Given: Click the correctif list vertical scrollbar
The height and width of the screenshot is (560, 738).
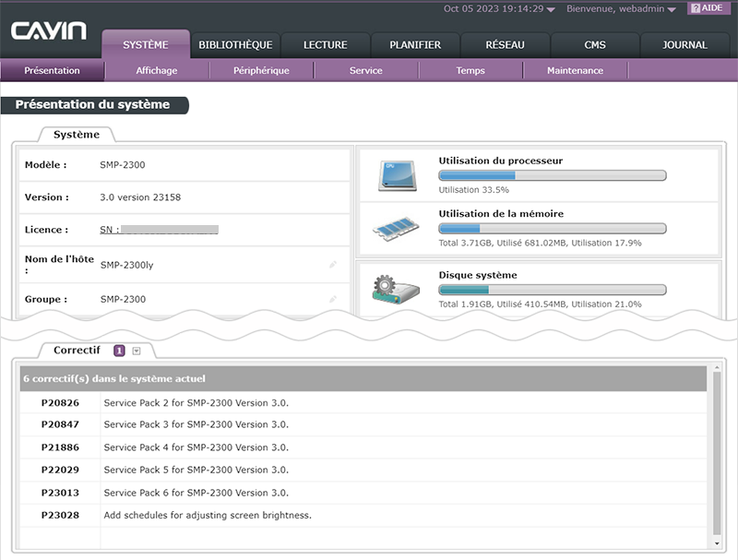Looking at the screenshot, I should [x=717, y=450].
